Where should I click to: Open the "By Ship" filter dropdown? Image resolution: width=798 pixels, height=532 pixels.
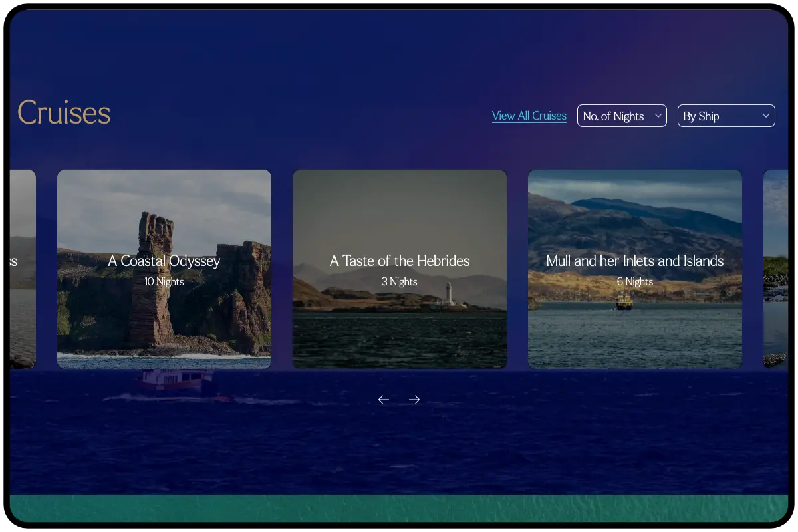726,115
